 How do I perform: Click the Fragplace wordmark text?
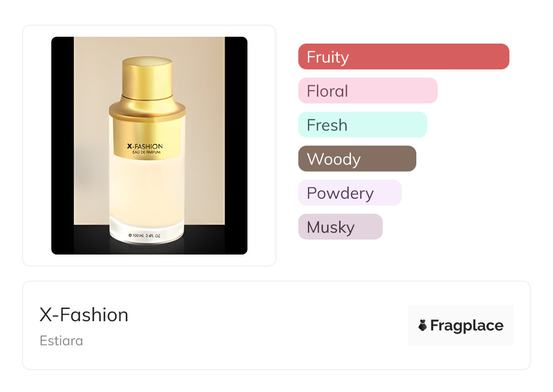(x=467, y=325)
